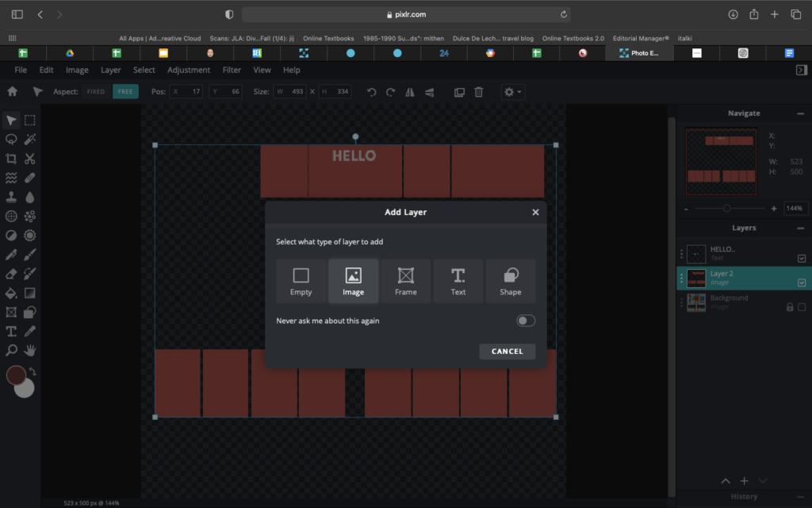Select the Magic Wand tool
Screen dimensions: 812x508
(30, 140)
